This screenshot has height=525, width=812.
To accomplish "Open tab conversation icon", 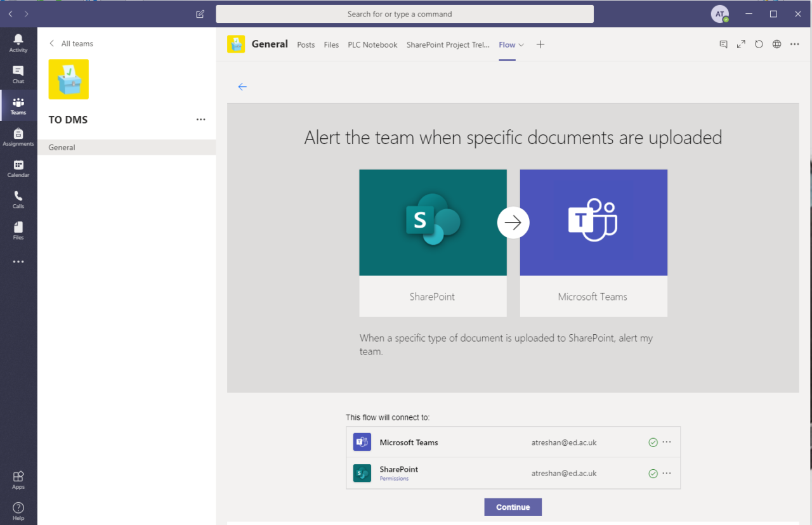I will point(723,44).
